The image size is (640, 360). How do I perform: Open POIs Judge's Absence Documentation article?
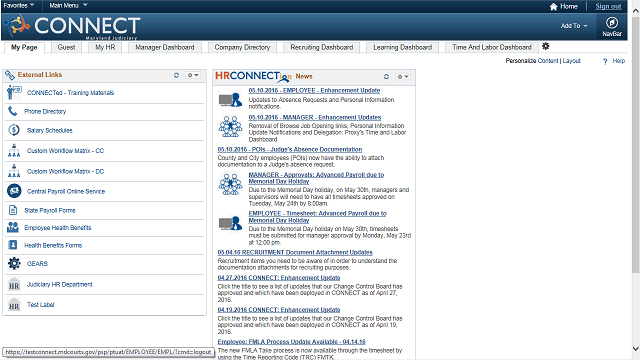290,150
